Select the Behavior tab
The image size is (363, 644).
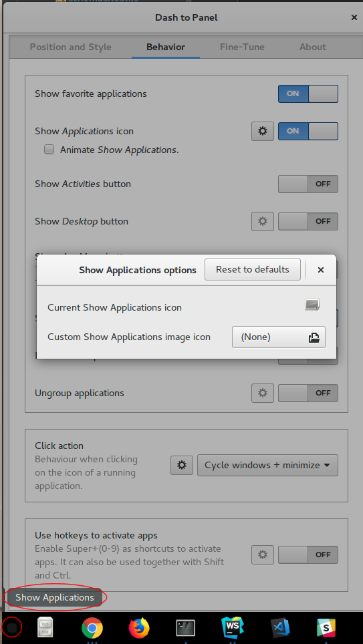166,47
